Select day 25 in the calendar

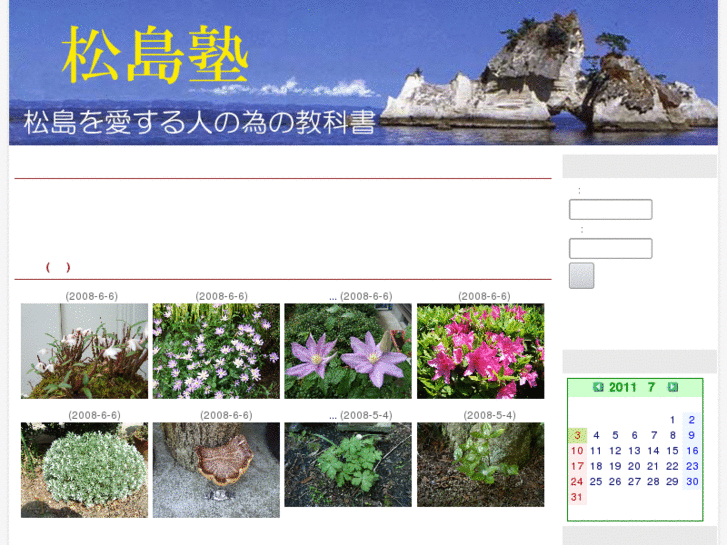[x=596, y=481]
